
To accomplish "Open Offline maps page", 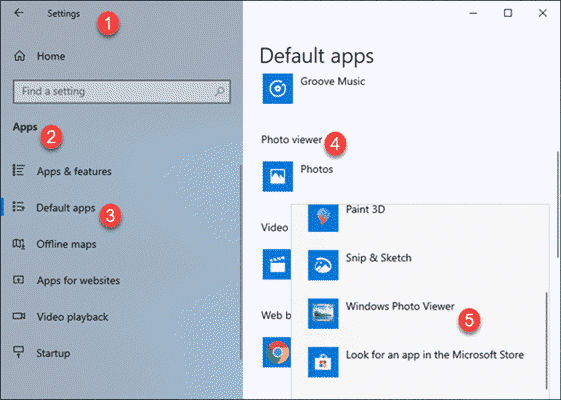I will point(66,244).
